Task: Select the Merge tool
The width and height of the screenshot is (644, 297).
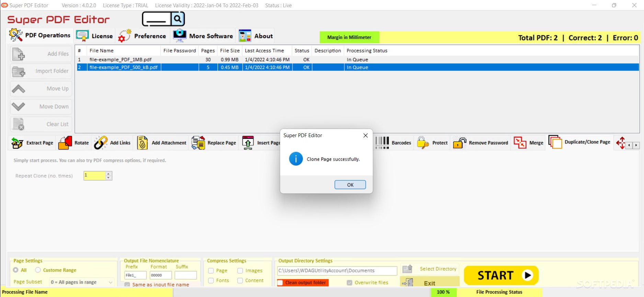Action: [x=529, y=143]
